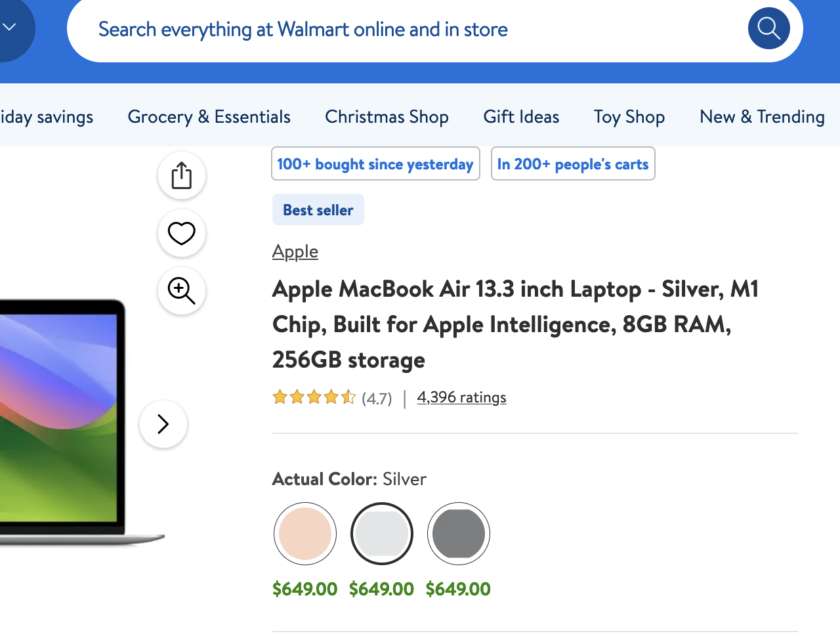Viewport: 840px width, 642px height.
Task: Open Grocery & Essentials
Action: pyautogui.click(x=209, y=117)
